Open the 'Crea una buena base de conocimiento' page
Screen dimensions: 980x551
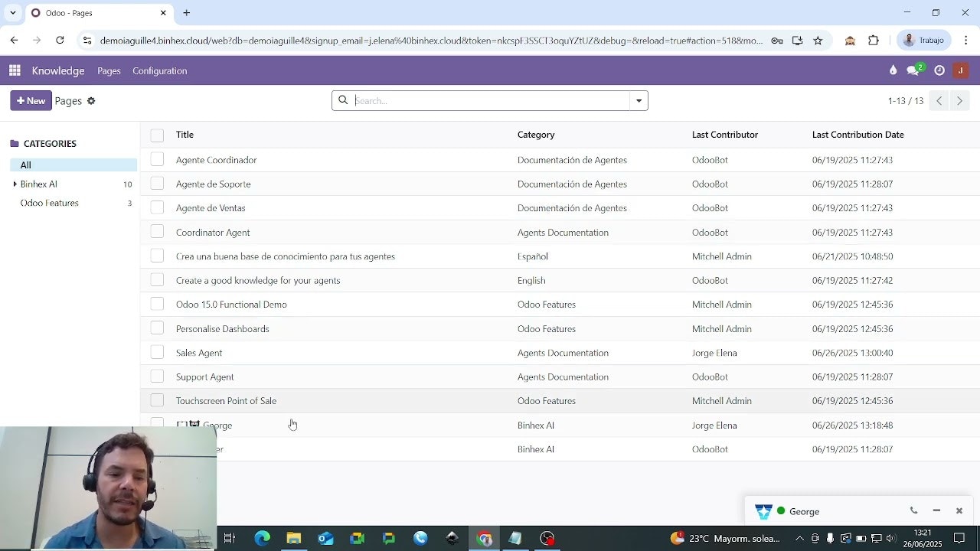[x=286, y=256]
